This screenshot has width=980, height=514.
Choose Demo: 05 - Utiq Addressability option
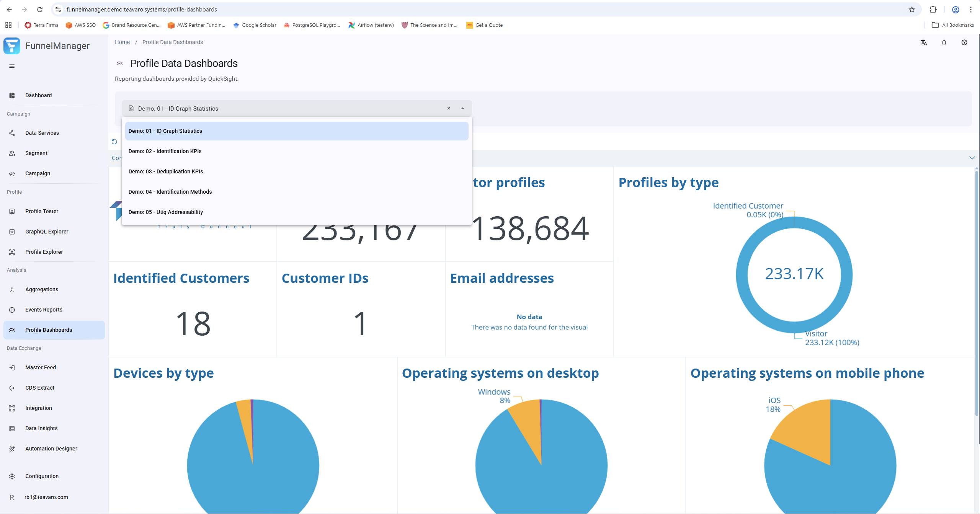(166, 212)
